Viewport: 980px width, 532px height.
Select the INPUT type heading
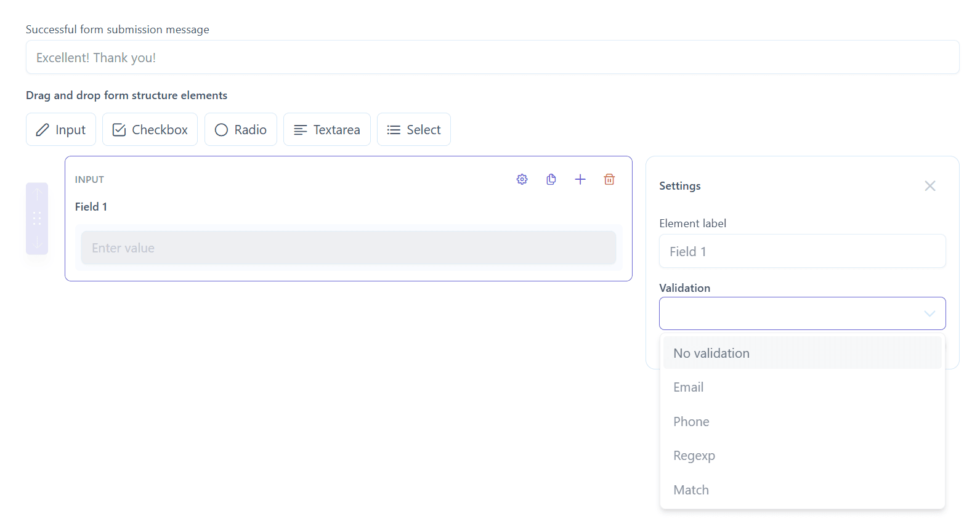coord(89,180)
